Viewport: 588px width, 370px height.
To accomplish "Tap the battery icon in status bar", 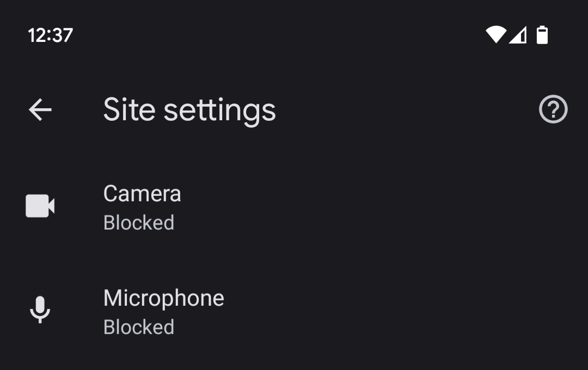I will 542,35.
